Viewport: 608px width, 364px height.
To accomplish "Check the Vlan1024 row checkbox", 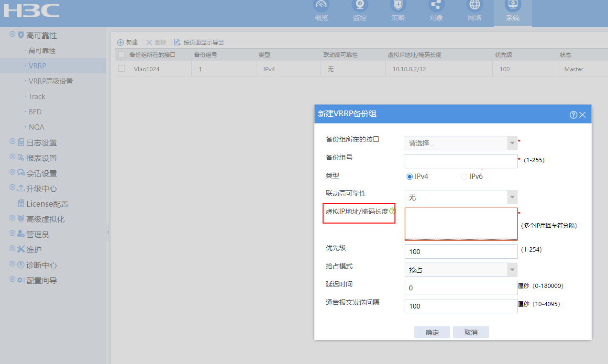I will (122, 69).
